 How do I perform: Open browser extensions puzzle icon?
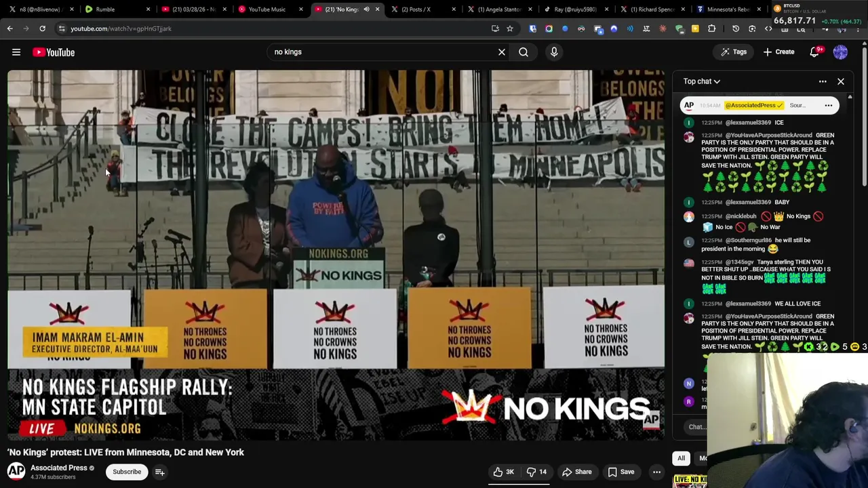click(711, 28)
